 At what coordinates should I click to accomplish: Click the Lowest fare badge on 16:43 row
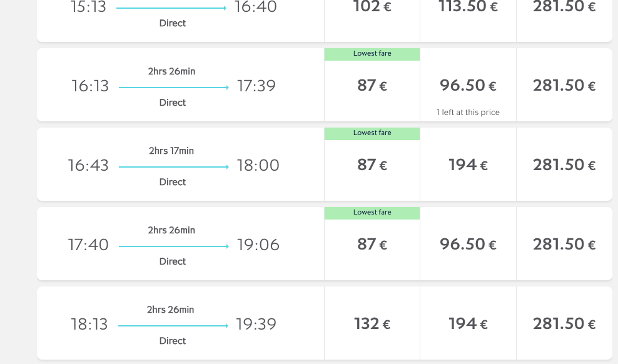372,134
